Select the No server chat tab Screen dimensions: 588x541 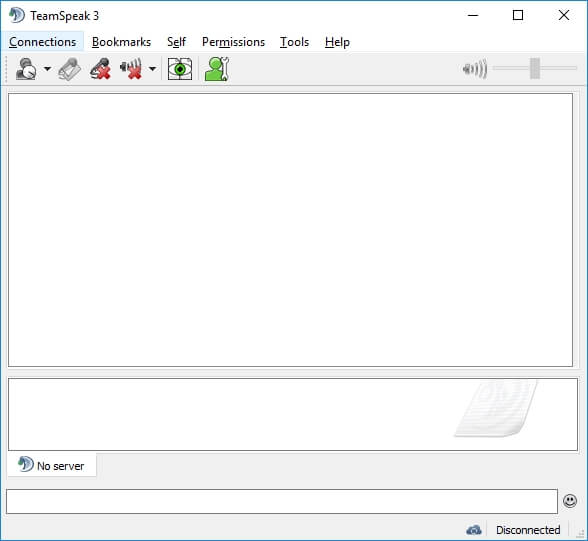pos(51,465)
